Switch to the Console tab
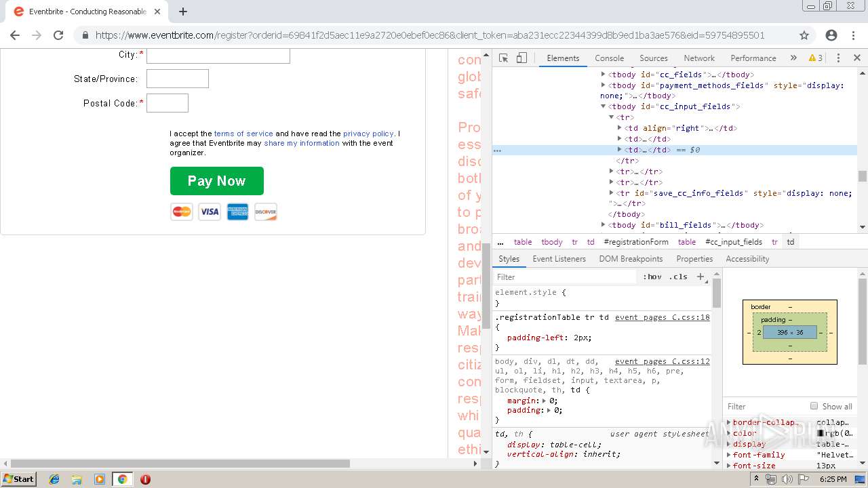The width and height of the screenshot is (868, 488). click(x=609, y=58)
